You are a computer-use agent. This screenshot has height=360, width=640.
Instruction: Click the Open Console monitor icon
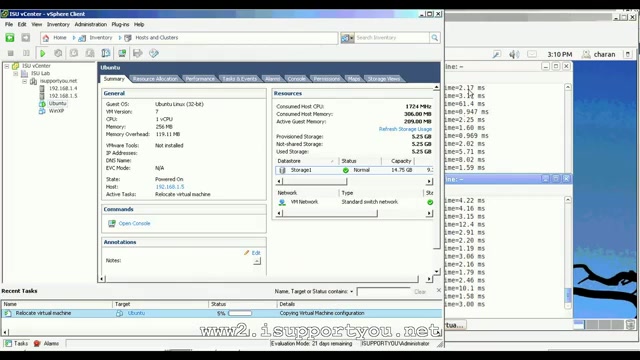click(x=112, y=223)
